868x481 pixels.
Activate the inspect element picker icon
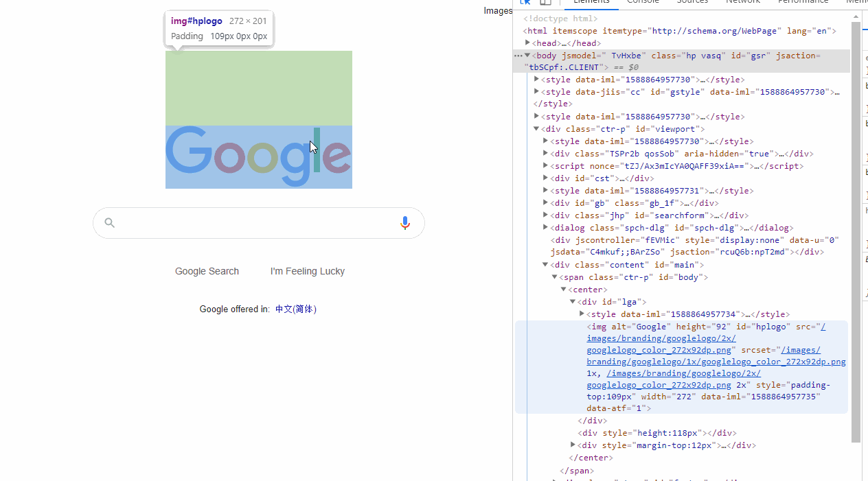pyautogui.click(x=525, y=2)
